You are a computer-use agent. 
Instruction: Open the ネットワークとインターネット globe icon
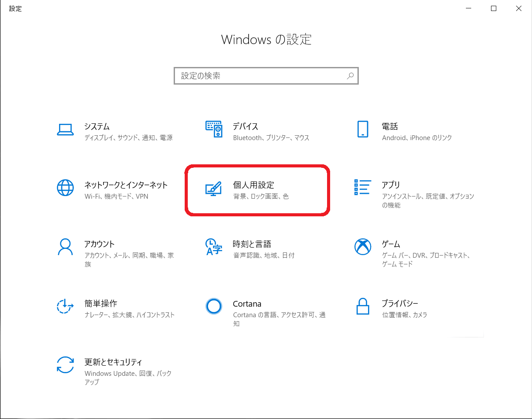click(65, 188)
